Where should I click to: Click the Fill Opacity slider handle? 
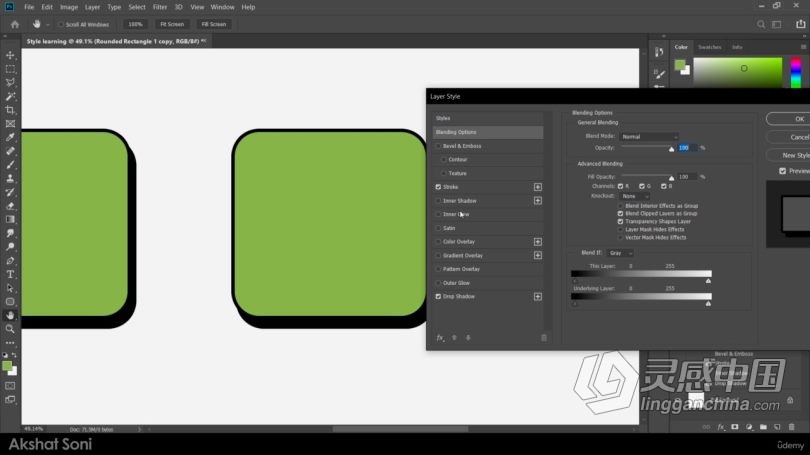(672, 178)
